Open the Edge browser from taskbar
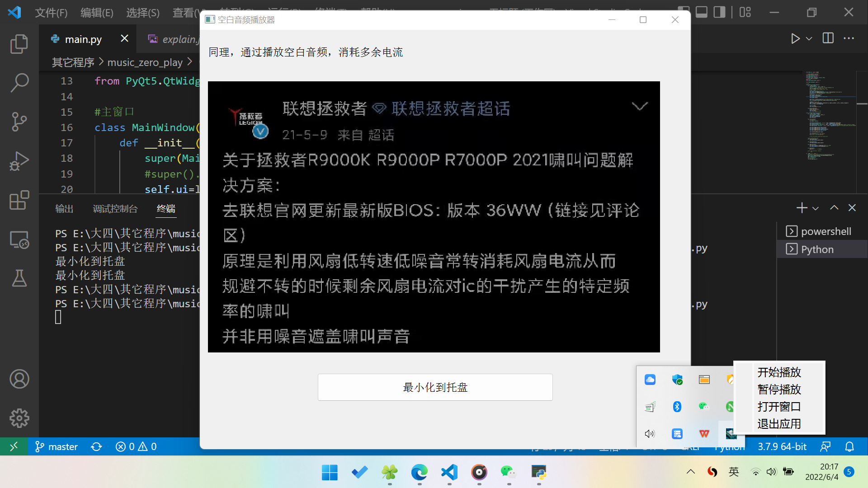Viewport: 868px width, 488px height. [x=419, y=473]
